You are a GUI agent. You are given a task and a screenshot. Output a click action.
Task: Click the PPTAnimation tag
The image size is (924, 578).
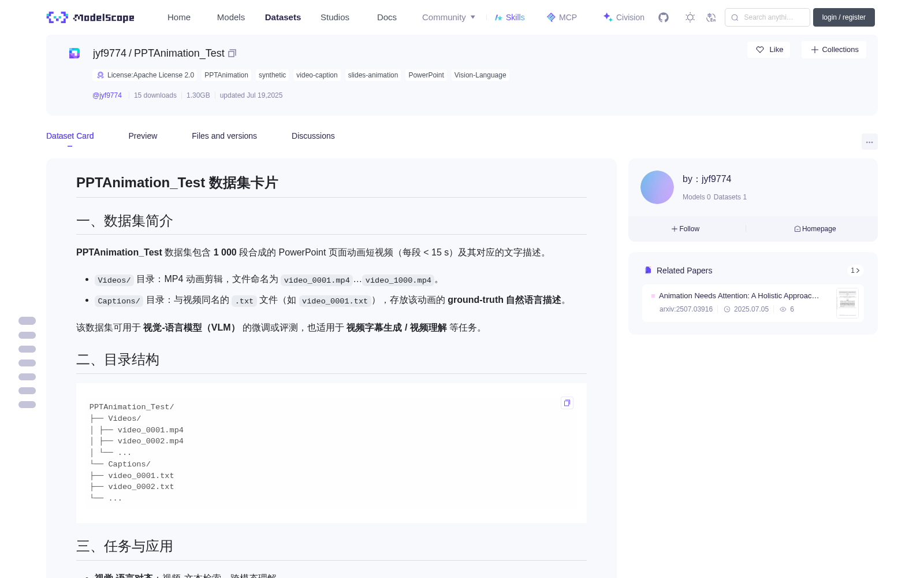pyautogui.click(x=226, y=75)
